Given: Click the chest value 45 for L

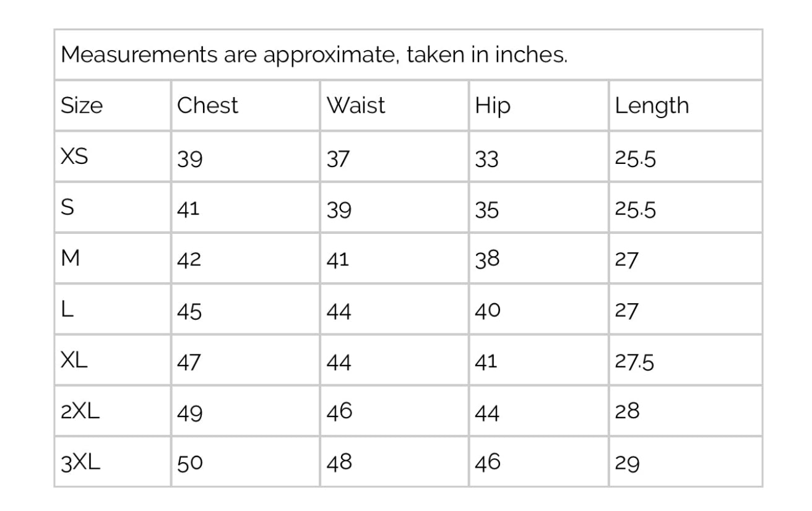Looking at the screenshot, I should (189, 312).
